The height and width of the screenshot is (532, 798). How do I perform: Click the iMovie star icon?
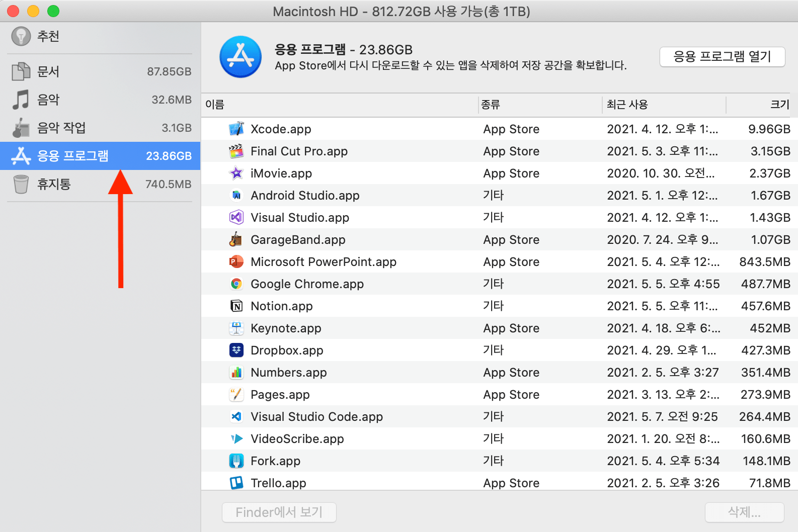click(x=236, y=173)
